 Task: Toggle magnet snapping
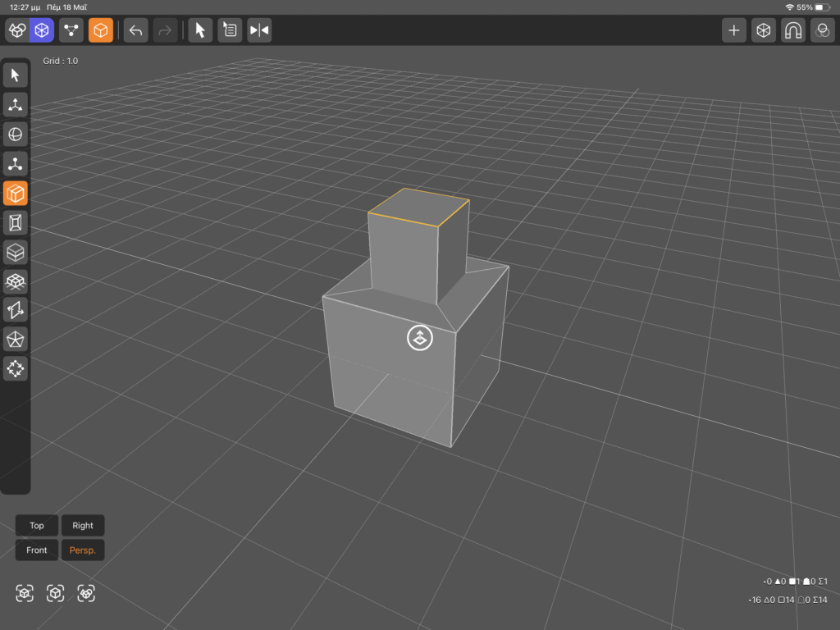[x=793, y=30]
